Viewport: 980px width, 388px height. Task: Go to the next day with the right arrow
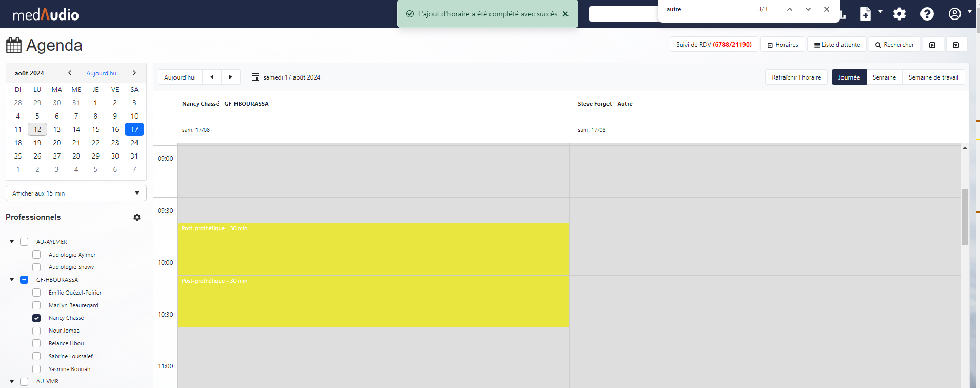pos(231,77)
